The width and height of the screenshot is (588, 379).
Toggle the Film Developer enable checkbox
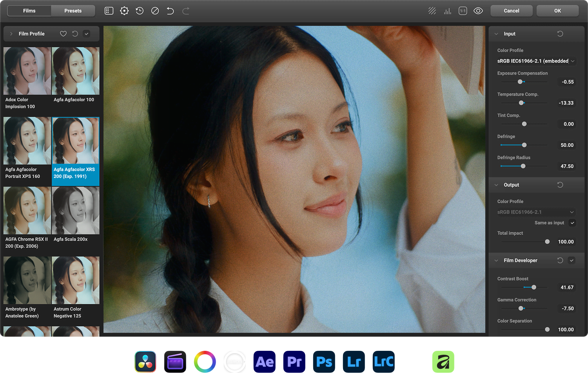tap(572, 260)
